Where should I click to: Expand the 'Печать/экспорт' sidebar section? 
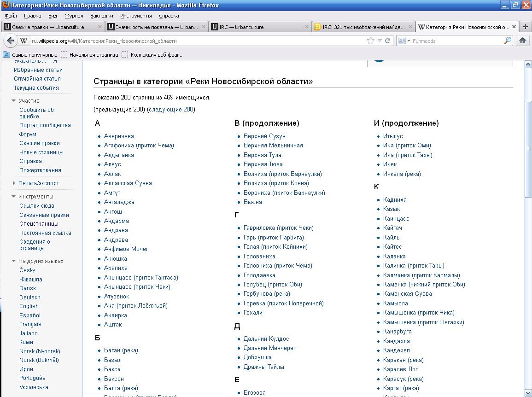pos(14,183)
